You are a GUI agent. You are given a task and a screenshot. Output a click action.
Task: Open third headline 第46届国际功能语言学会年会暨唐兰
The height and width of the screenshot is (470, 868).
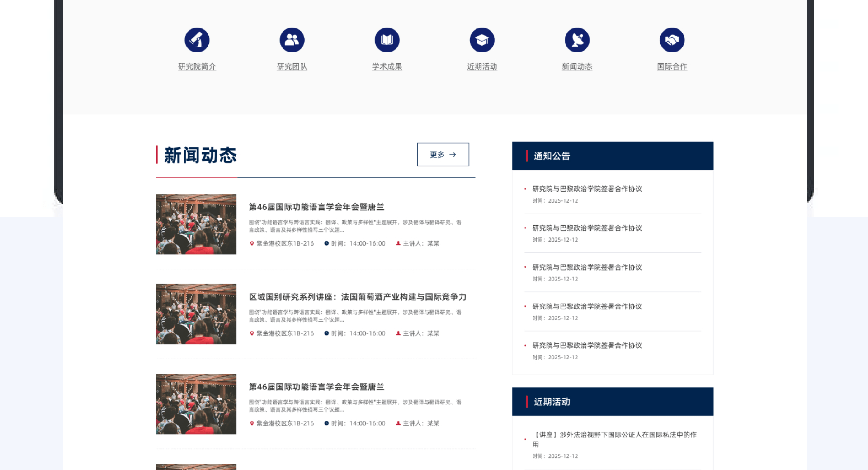(316, 387)
